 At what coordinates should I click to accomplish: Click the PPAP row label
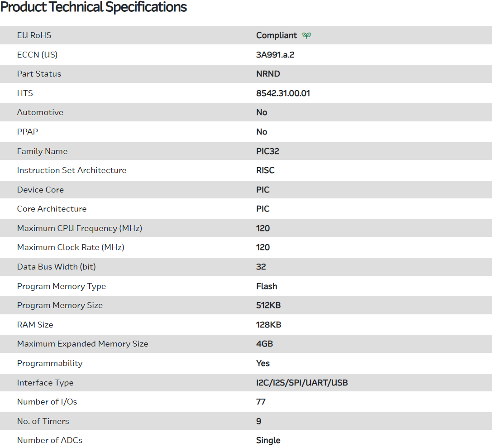(x=28, y=132)
